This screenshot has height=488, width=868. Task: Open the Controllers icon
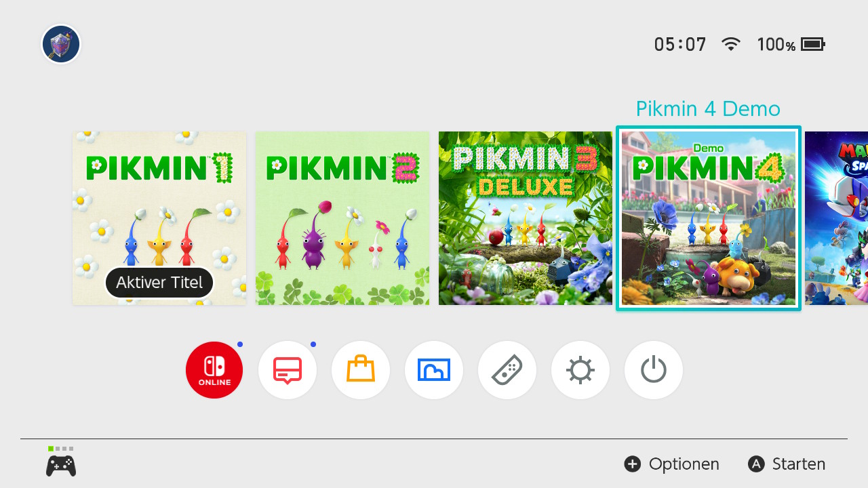coord(507,370)
